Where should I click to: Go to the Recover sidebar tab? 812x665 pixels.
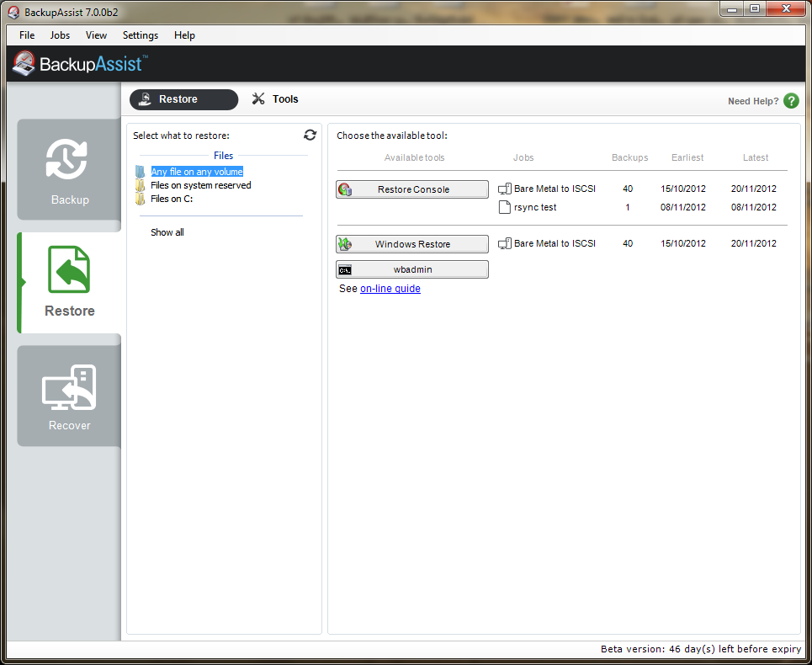click(69, 396)
